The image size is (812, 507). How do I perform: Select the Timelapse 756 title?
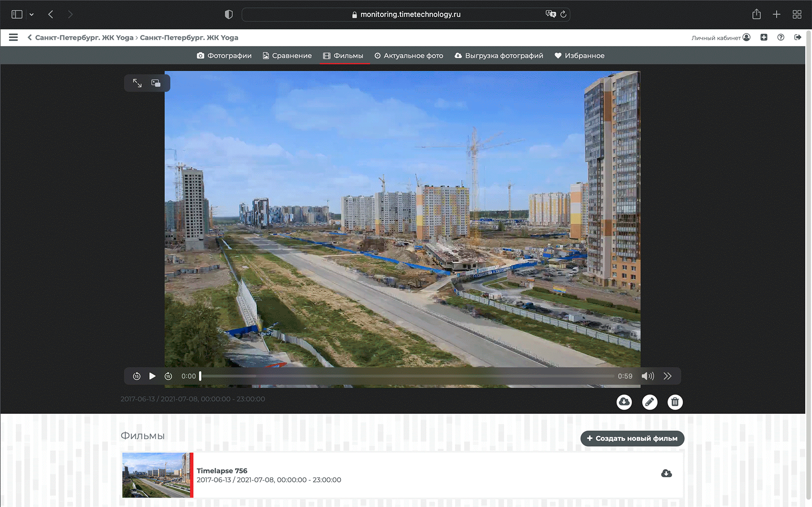coord(222,471)
